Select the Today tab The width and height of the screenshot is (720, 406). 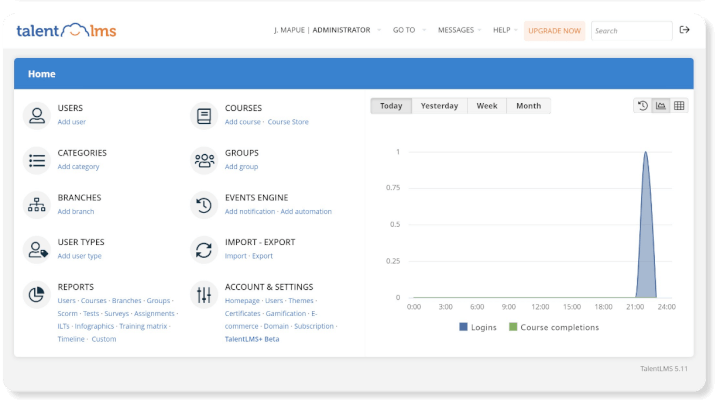coord(391,106)
